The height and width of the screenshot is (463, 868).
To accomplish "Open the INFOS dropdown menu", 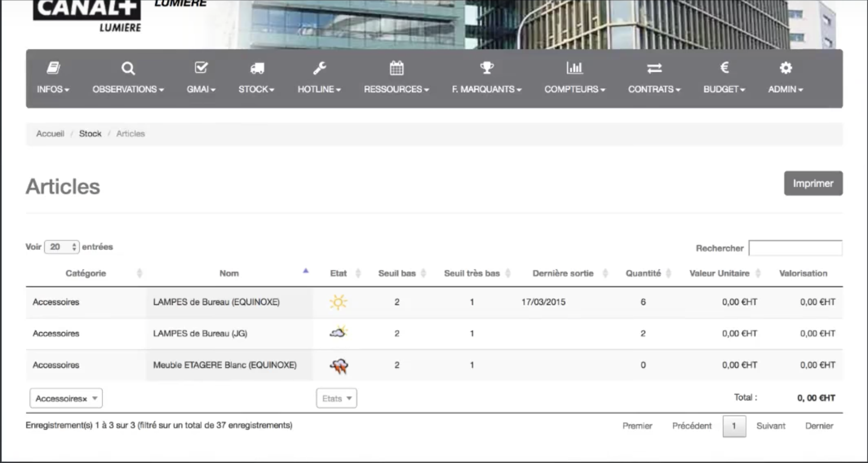I will click(x=53, y=89).
